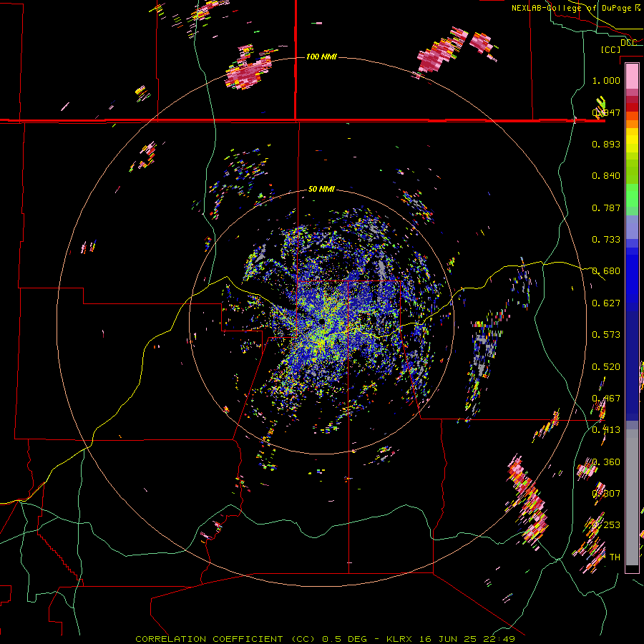Click the "50 NMI" range ring label

[x=321, y=190]
